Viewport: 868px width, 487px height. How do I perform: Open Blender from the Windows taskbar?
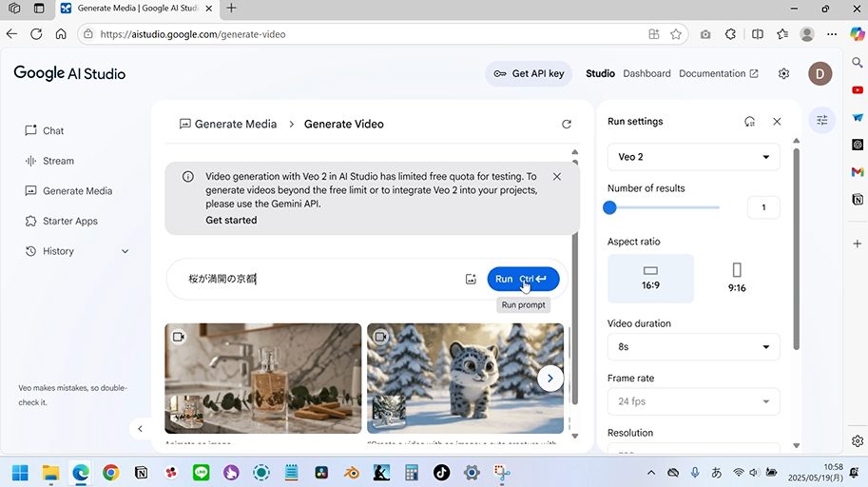(352, 472)
